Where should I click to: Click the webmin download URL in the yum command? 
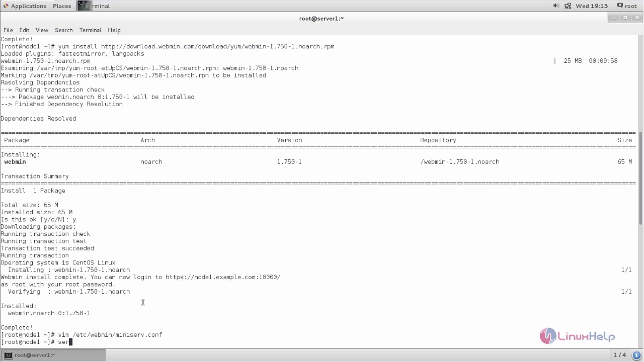[x=217, y=46]
